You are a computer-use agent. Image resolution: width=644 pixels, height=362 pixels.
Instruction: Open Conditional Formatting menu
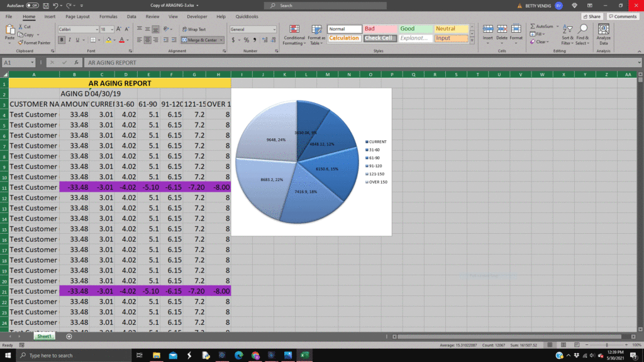pos(294,35)
